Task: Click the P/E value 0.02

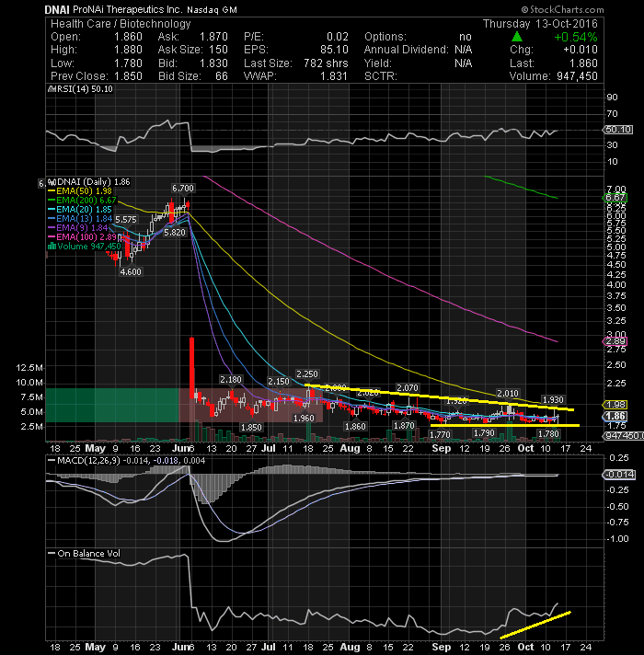Action: (x=338, y=37)
